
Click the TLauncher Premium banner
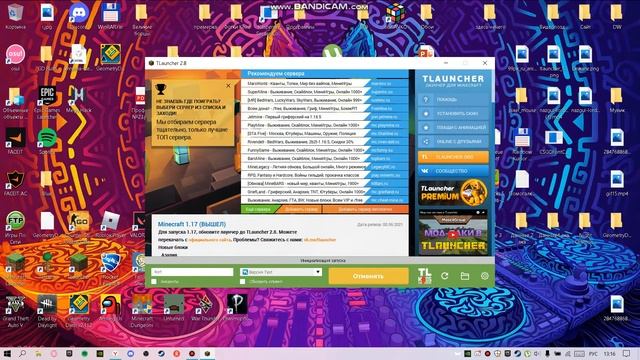(x=453, y=193)
